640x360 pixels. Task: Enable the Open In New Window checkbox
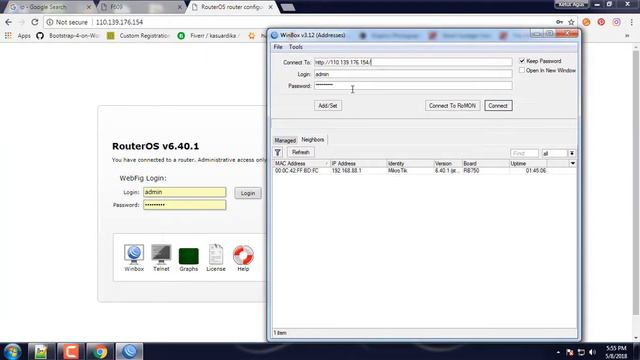[x=522, y=70]
